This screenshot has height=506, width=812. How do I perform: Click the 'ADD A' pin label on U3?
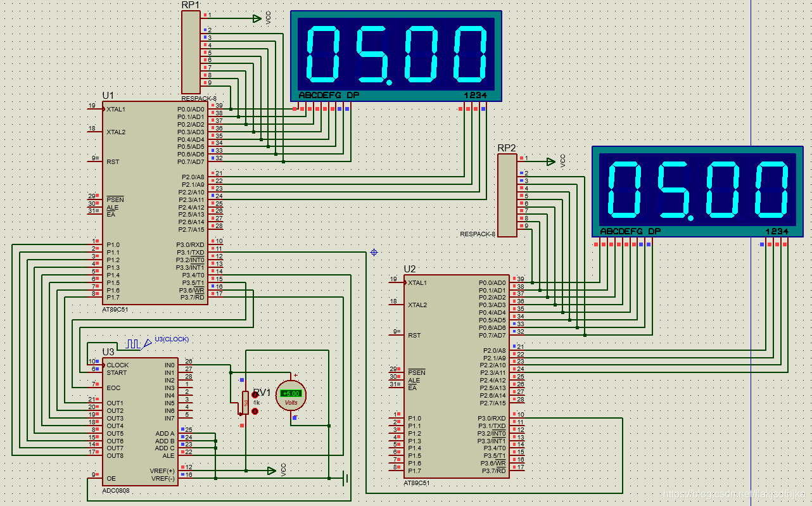(x=165, y=434)
